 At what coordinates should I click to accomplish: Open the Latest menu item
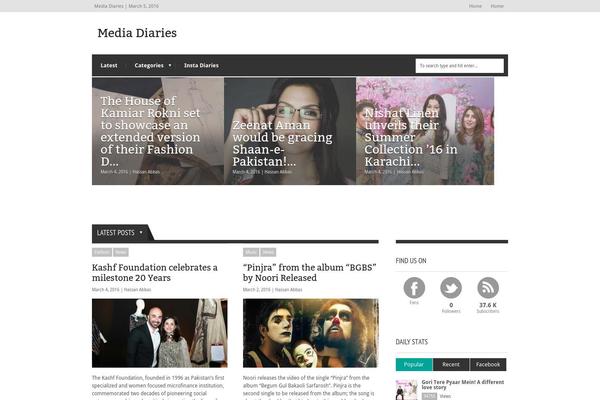tap(109, 65)
